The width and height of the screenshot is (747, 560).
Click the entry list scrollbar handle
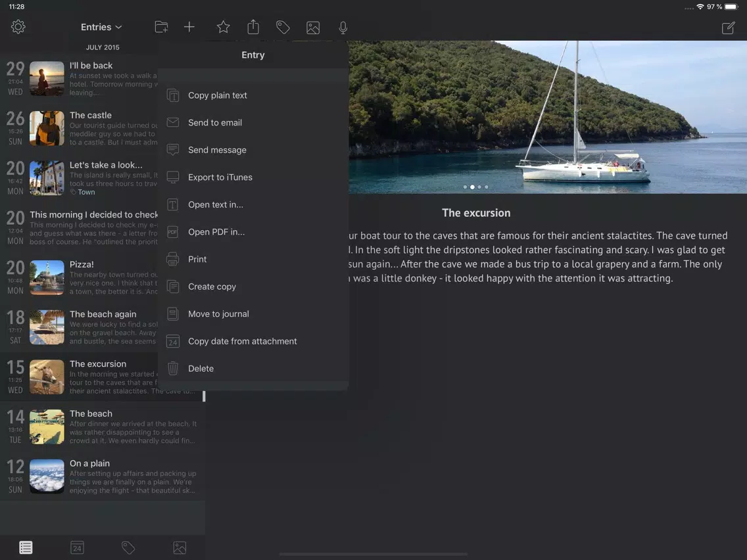point(204,396)
